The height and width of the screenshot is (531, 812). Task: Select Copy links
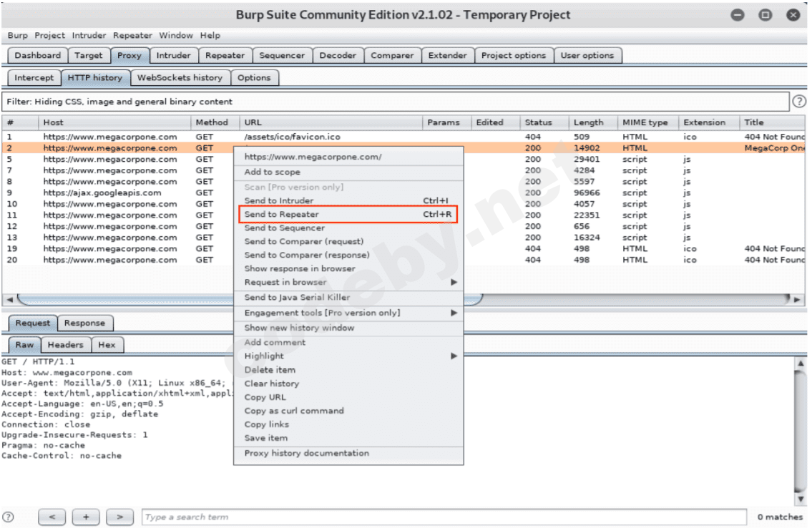348,424
